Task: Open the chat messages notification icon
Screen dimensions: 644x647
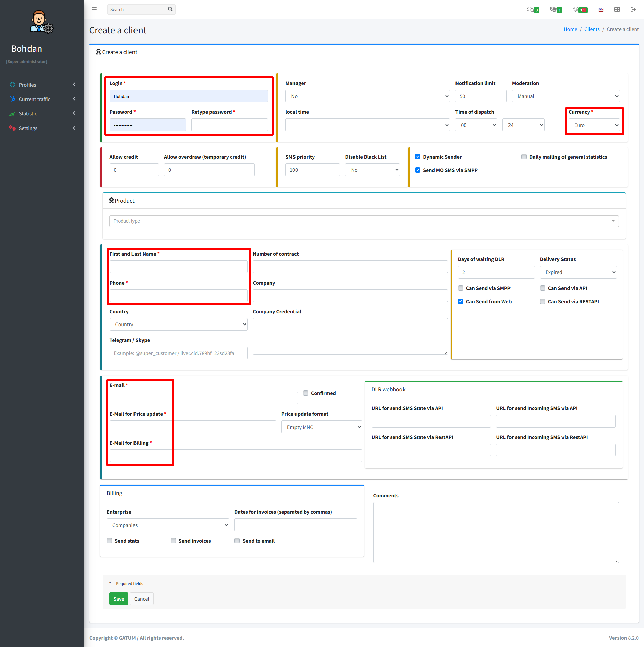Action: [x=532, y=9]
